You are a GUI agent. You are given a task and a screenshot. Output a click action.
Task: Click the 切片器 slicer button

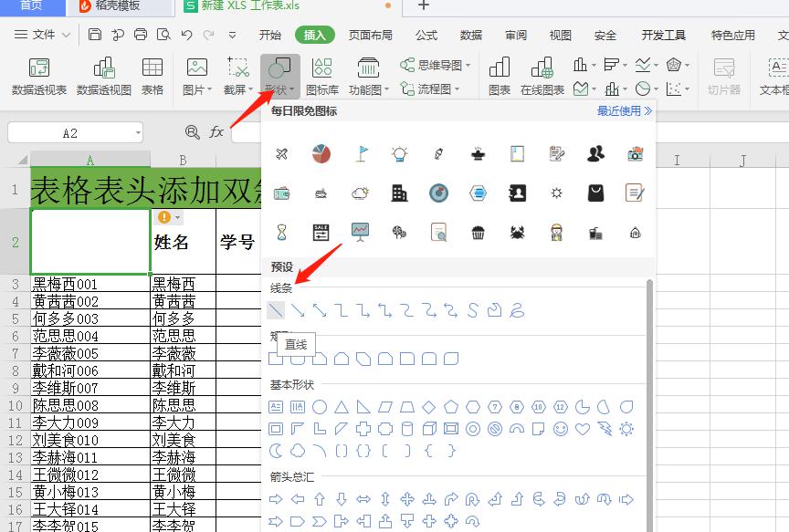(724, 76)
